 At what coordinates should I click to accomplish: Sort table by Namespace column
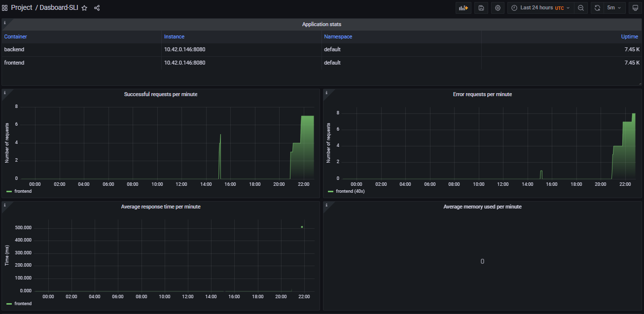point(338,36)
